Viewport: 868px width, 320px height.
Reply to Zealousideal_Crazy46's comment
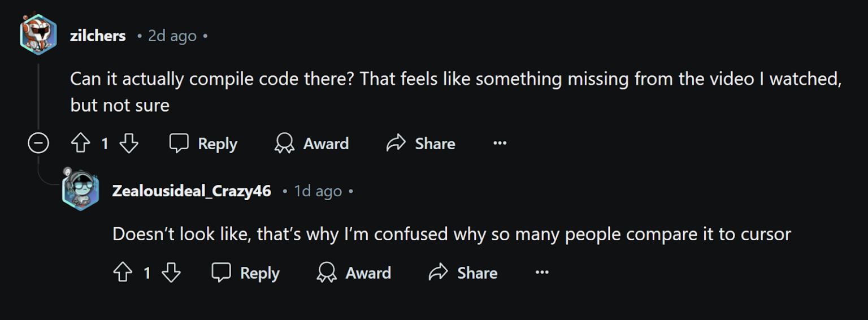(246, 273)
